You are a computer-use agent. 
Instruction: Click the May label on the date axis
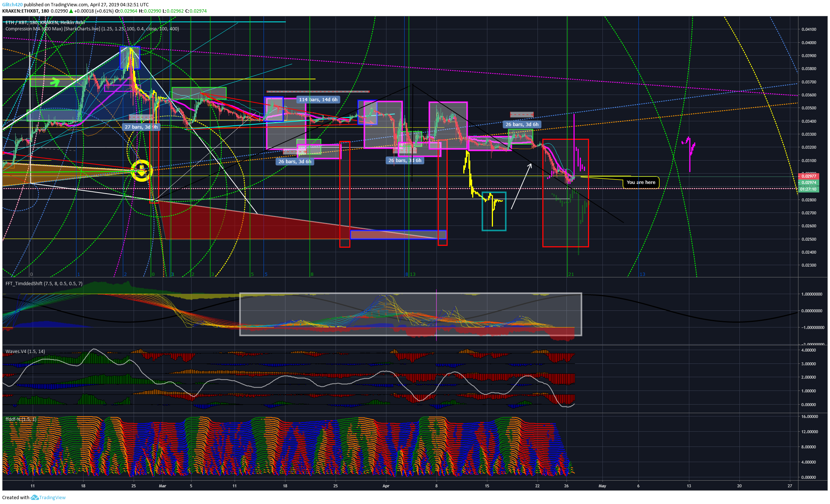[x=602, y=486]
